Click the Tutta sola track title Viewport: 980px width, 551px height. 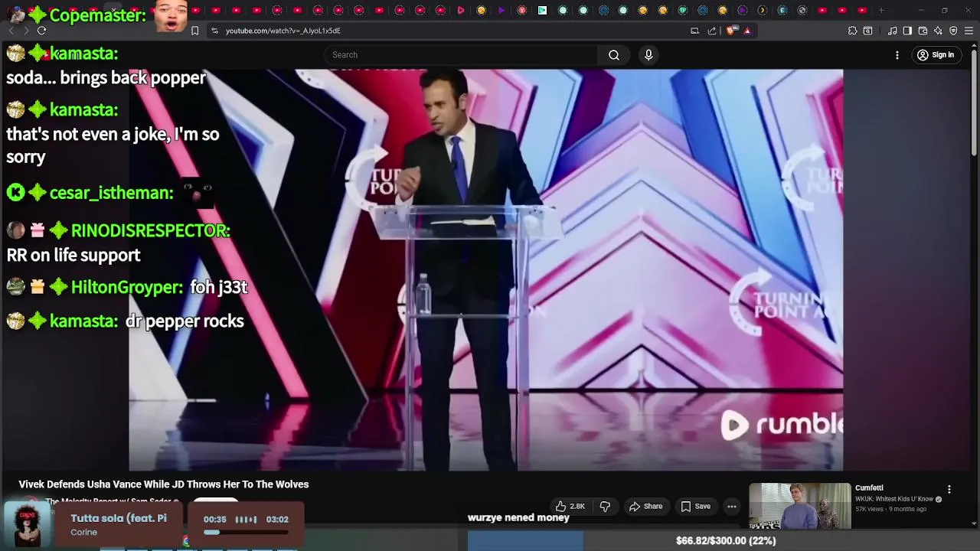pos(119,518)
